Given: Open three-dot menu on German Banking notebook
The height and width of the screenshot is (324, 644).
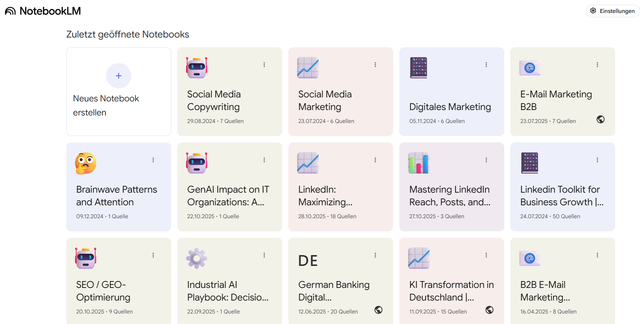Looking at the screenshot, I should click(x=375, y=255).
